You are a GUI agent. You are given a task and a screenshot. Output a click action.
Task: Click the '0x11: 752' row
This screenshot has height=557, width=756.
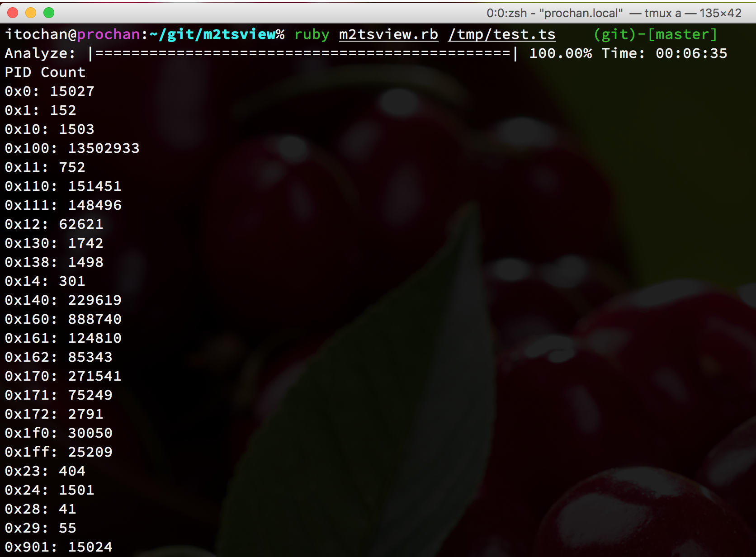[45, 167]
